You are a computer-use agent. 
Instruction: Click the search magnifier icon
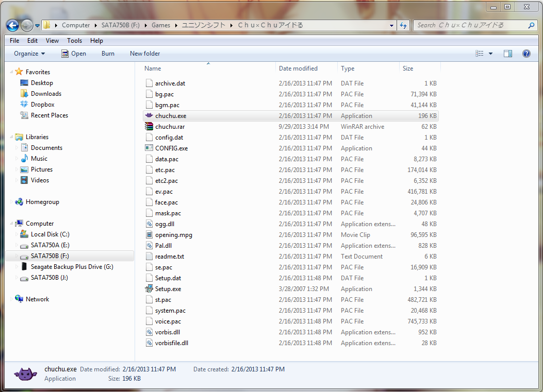pyautogui.click(x=531, y=25)
